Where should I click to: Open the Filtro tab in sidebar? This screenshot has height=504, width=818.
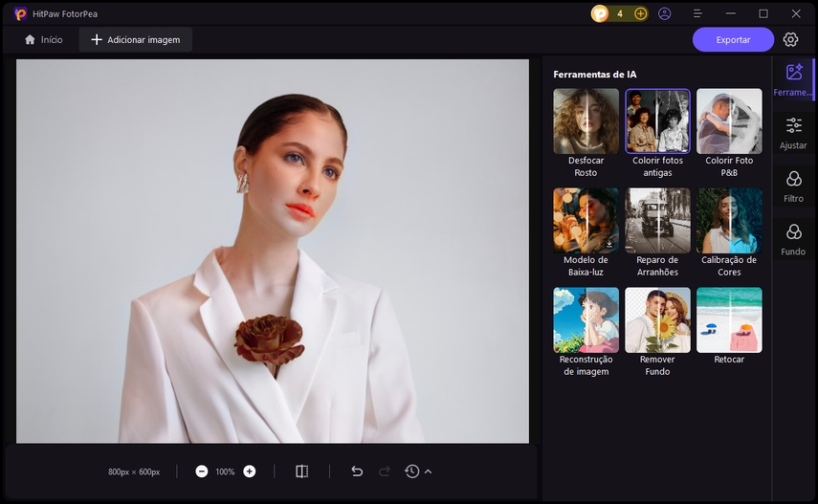click(793, 186)
